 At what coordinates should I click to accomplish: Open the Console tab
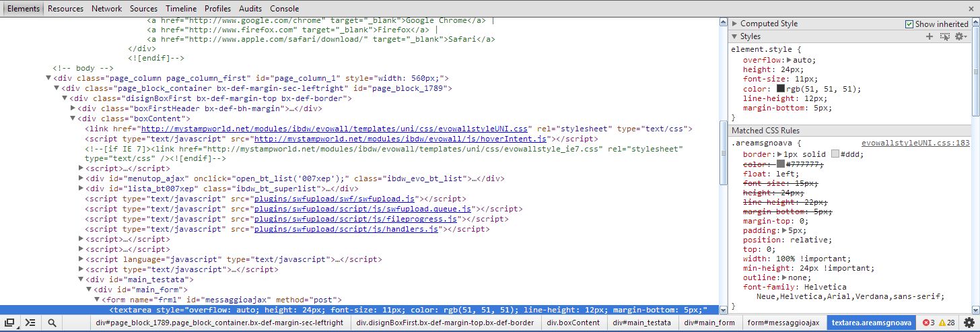click(x=284, y=9)
